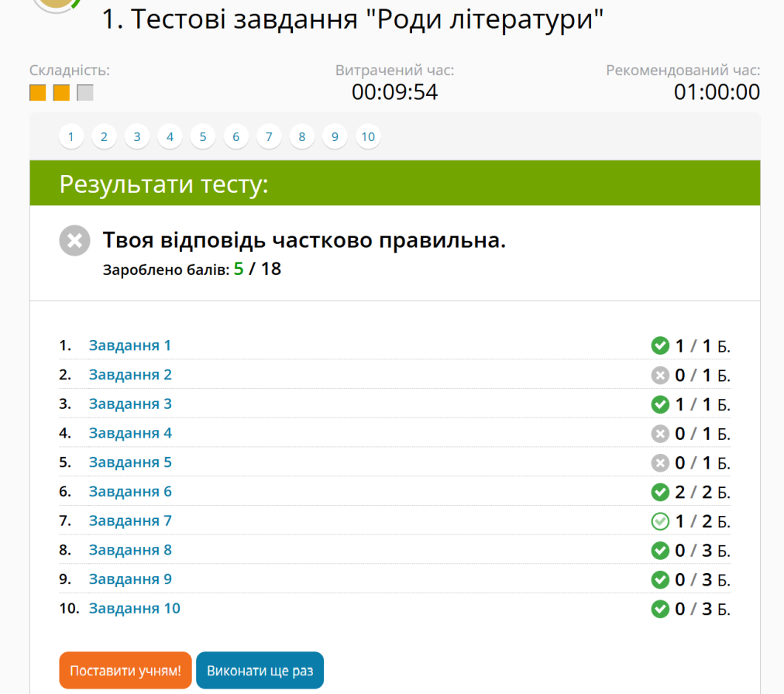Click the gray cross icon for Завдання 4
Screen dimensions: 784x694
660,433
